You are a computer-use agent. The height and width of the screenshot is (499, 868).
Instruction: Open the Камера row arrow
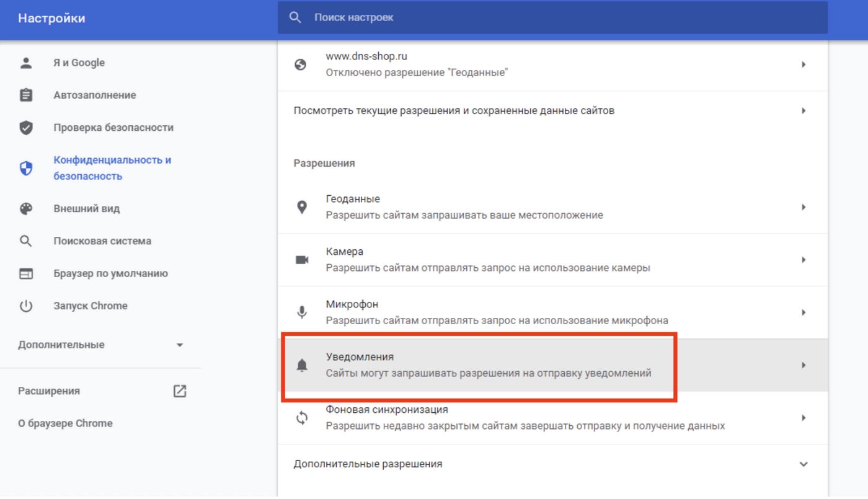(x=804, y=260)
